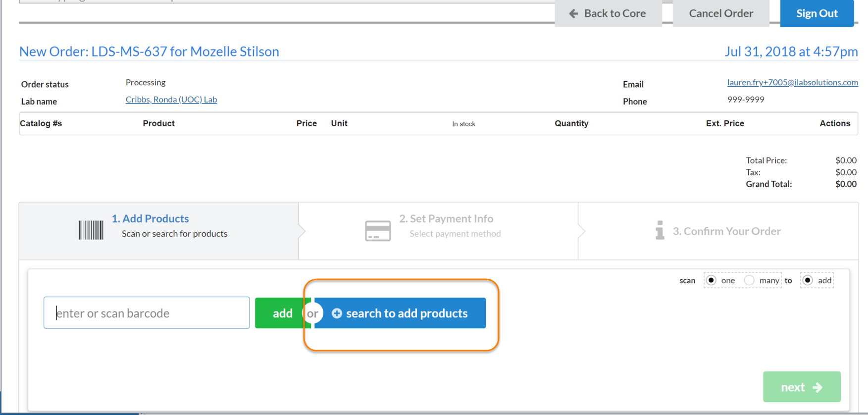Click the blue Sign Out button
868x415 pixels.
pos(817,13)
